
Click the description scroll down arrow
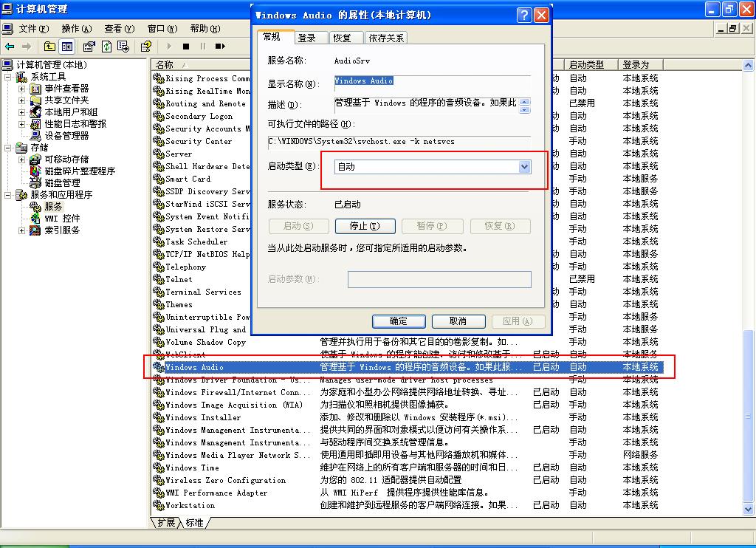click(525, 110)
